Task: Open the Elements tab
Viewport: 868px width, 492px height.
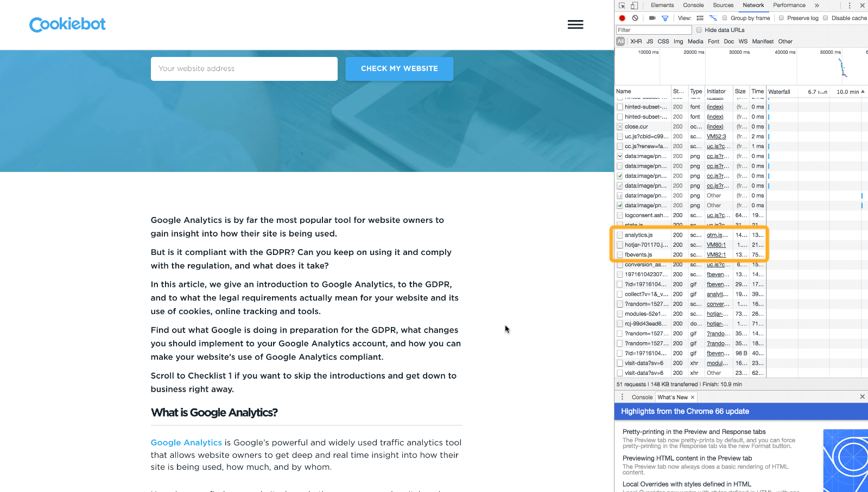Action: coord(662,5)
